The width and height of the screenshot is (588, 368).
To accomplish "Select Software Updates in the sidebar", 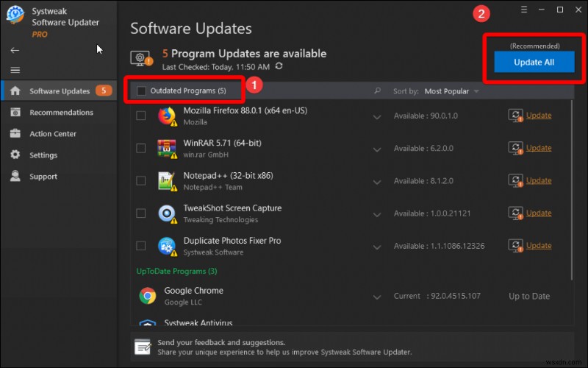I will click(x=60, y=91).
